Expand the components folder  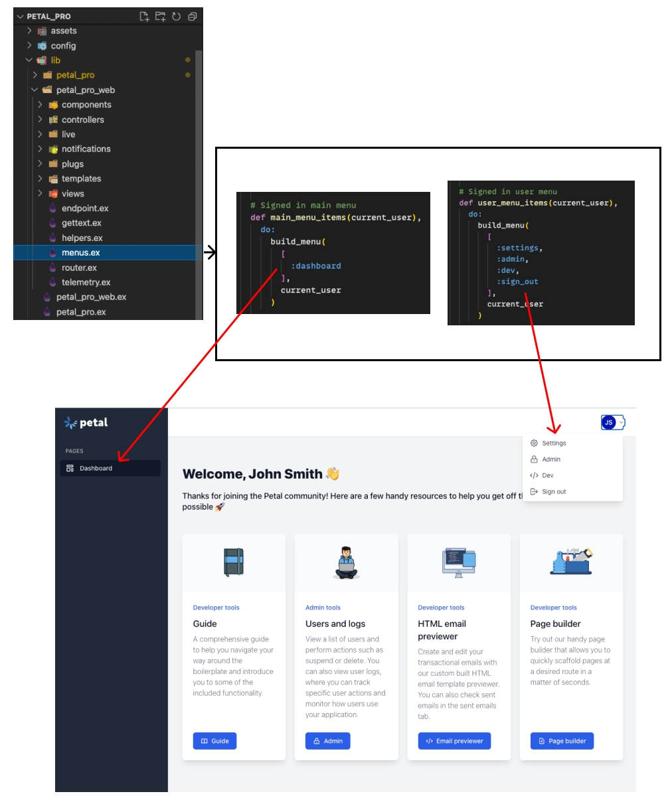(x=86, y=105)
